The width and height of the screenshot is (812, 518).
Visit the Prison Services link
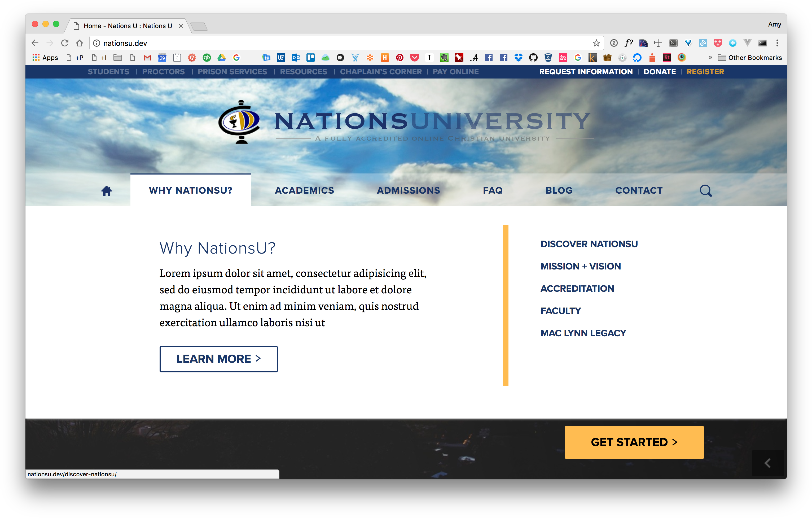pos(232,72)
